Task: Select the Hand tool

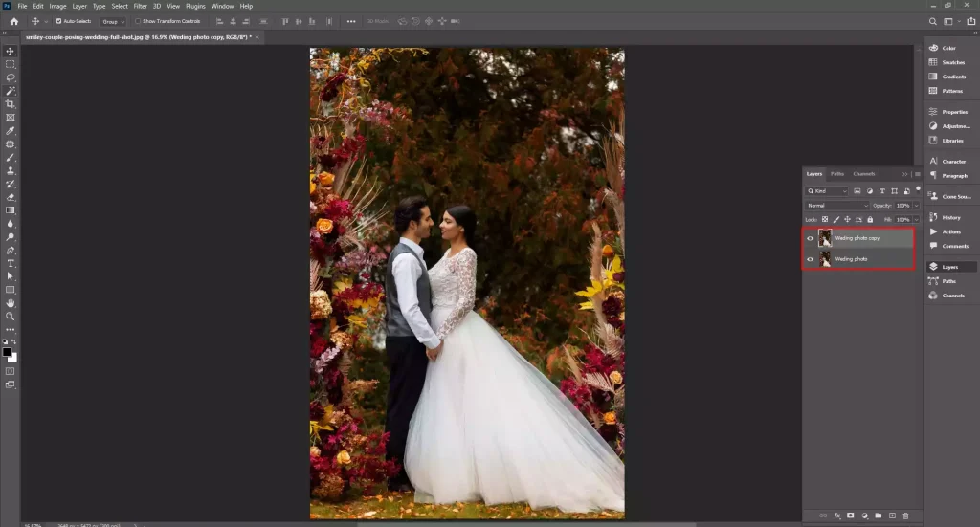Action: click(10, 303)
